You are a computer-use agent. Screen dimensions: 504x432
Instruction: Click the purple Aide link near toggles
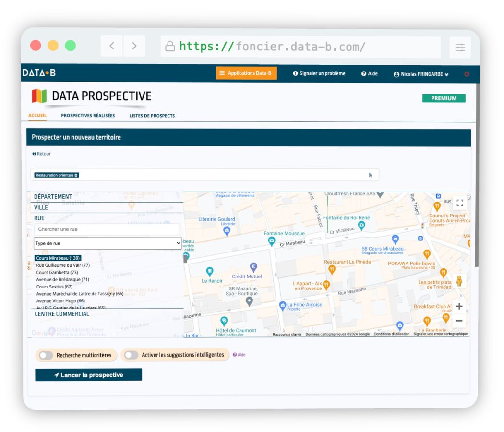[x=239, y=355]
